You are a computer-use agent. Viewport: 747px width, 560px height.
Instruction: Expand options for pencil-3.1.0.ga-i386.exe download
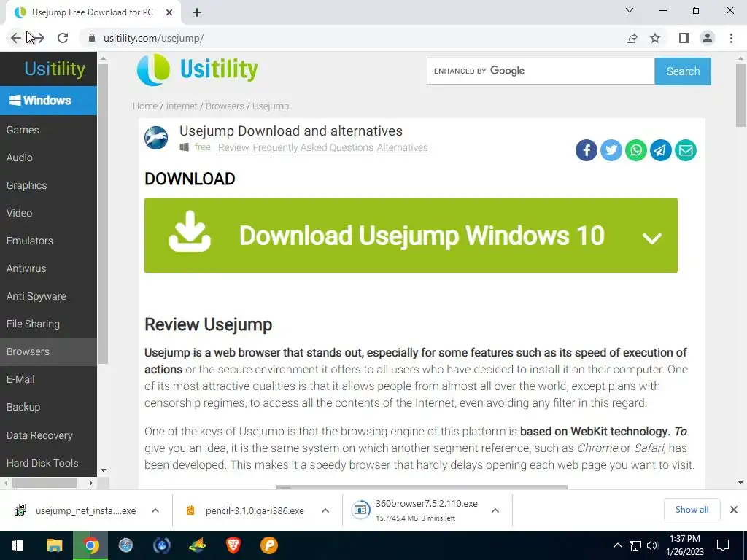tap(325, 510)
